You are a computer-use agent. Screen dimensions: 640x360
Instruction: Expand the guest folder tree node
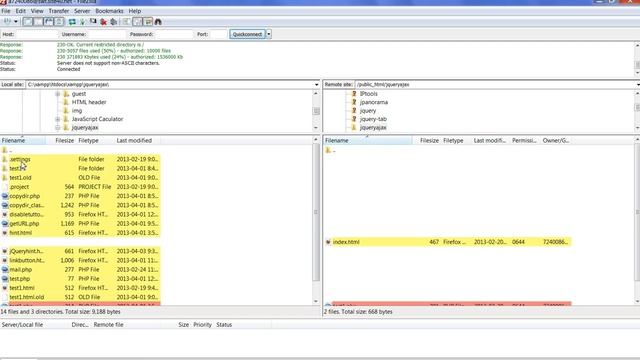[58, 94]
